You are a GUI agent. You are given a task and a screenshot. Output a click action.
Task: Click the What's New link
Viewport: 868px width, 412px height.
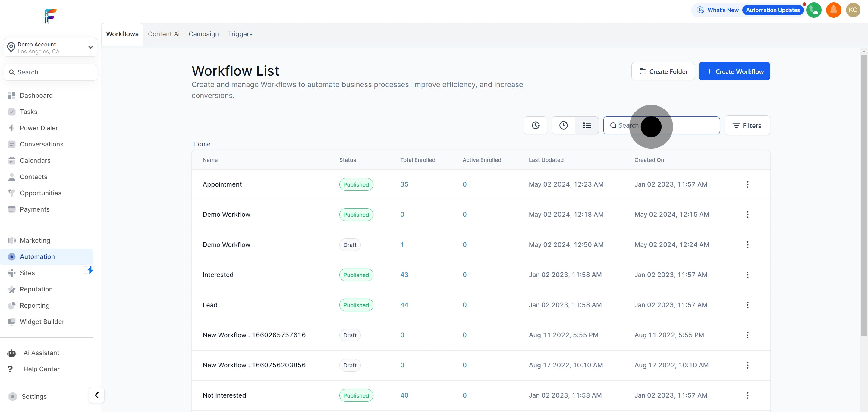coord(723,10)
